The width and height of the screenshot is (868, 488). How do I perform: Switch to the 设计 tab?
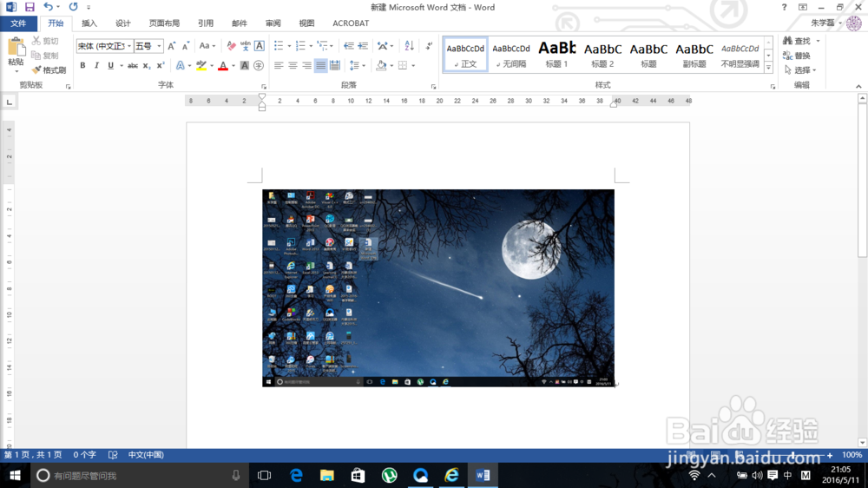[123, 23]
